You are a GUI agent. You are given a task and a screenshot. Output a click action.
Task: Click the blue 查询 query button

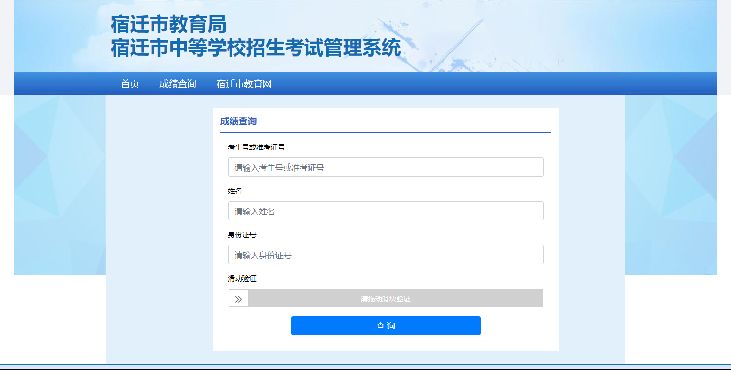(x=386, y=325)
